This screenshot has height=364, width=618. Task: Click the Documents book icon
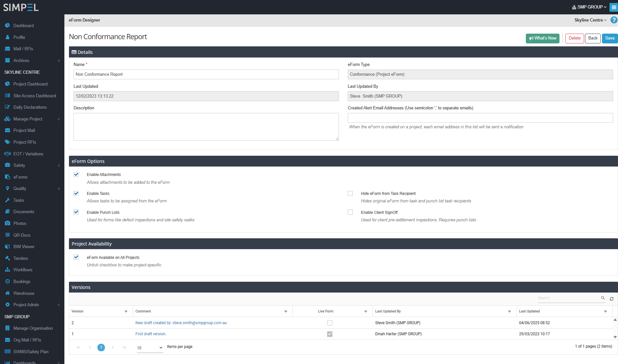(x=8, y=212)
